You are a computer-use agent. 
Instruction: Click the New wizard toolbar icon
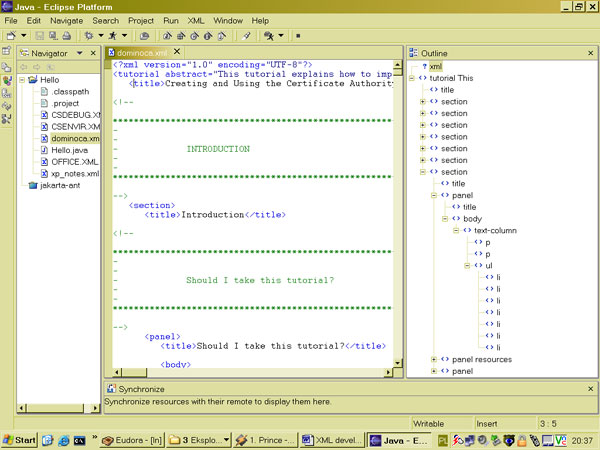[x=11, y=35]
